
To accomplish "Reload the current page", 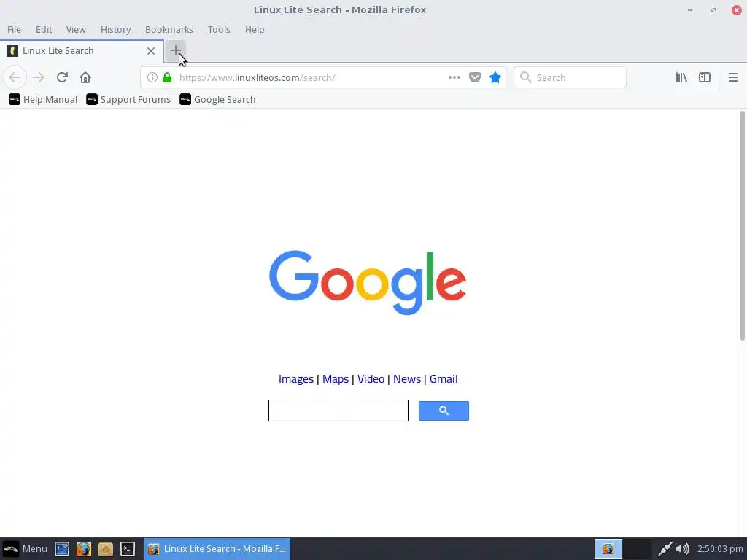I will 62,77.
